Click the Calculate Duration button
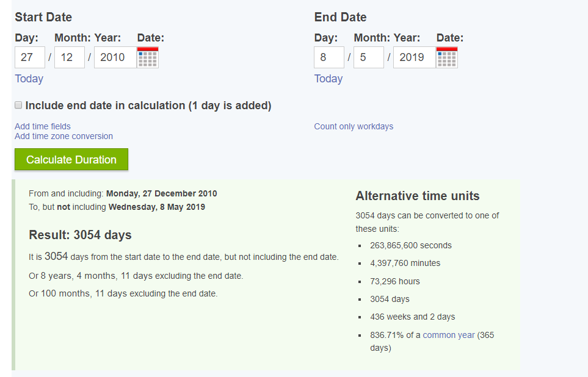 [x=71, y=159]
